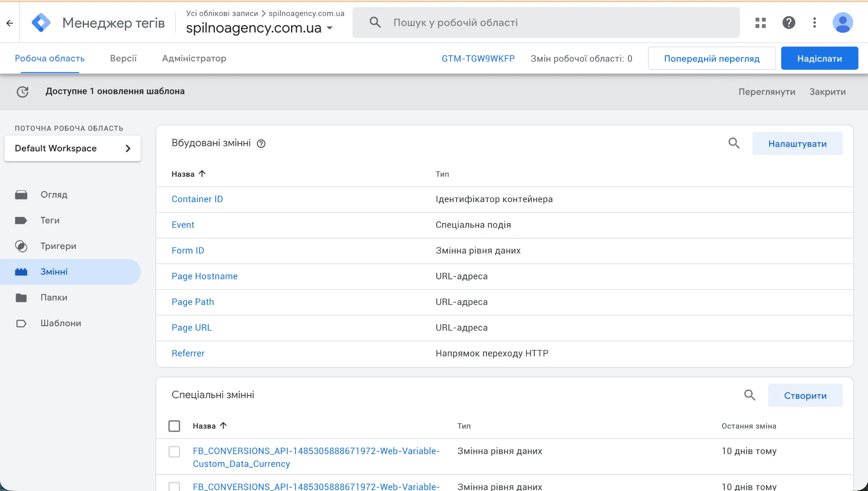Click the back arrow icon

[x=10, y=23]
